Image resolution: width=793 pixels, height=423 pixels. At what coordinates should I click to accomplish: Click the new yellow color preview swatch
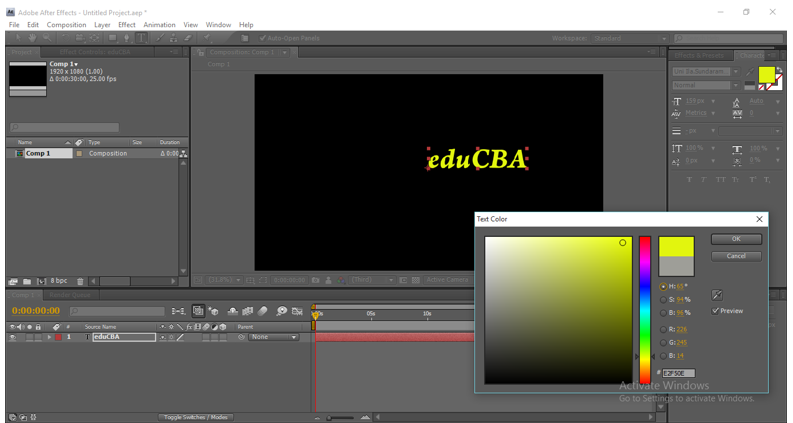pyautogui.click(x=676, y=246)
